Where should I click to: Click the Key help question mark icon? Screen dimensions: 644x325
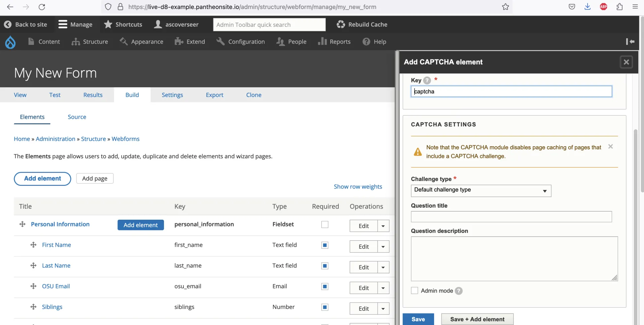click(427, 80)
